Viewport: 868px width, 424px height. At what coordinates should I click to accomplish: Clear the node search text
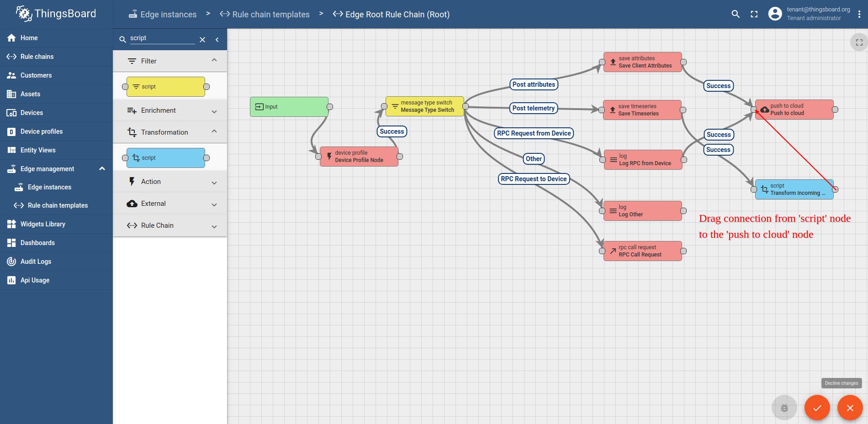[x=202, y=40]
